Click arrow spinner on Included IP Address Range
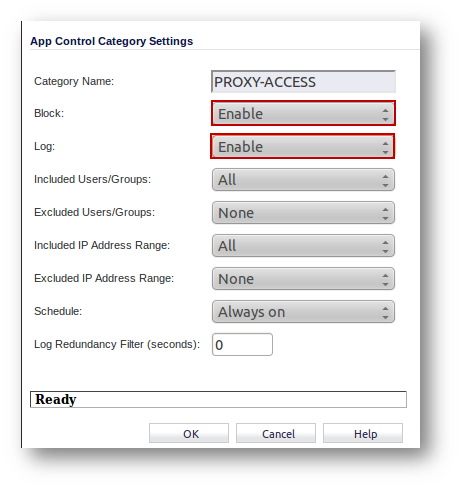 coord(385,246)
